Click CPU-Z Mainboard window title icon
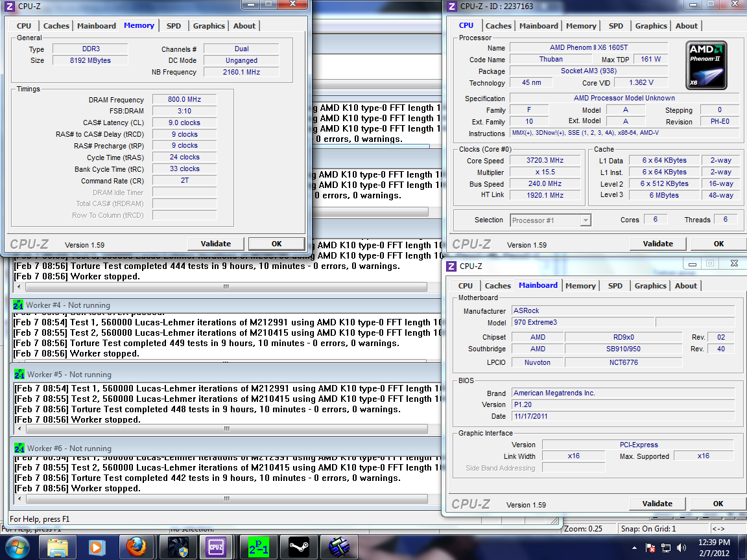This screenshot has width=747, height=560. 451,266
